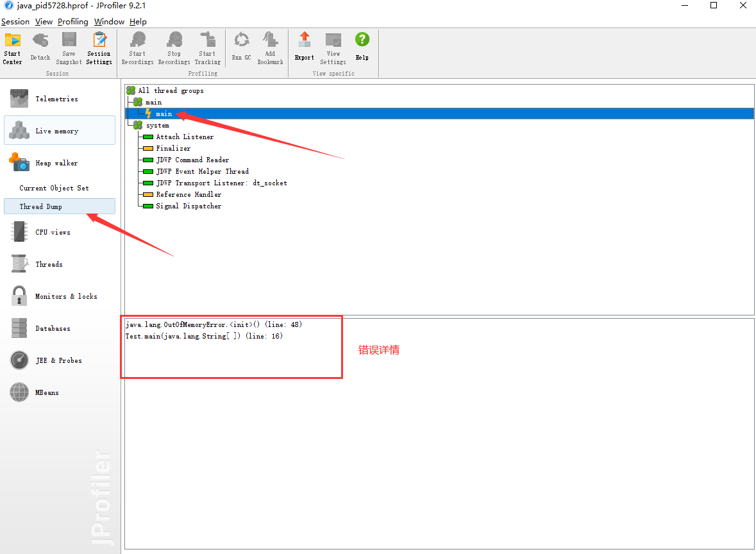Viewport: 756px width, 554px height.
Task: Open the Monitors & locks section
Action: tap(59, 296)
